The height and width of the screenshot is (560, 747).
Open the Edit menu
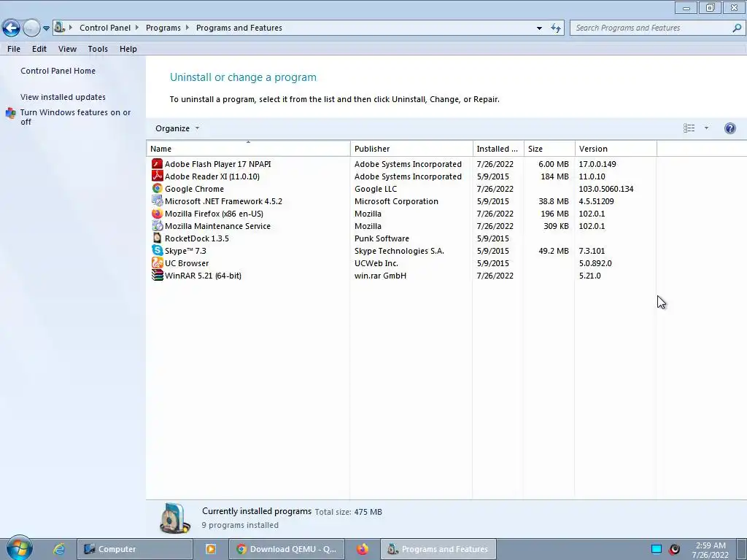tap(39, 49)
